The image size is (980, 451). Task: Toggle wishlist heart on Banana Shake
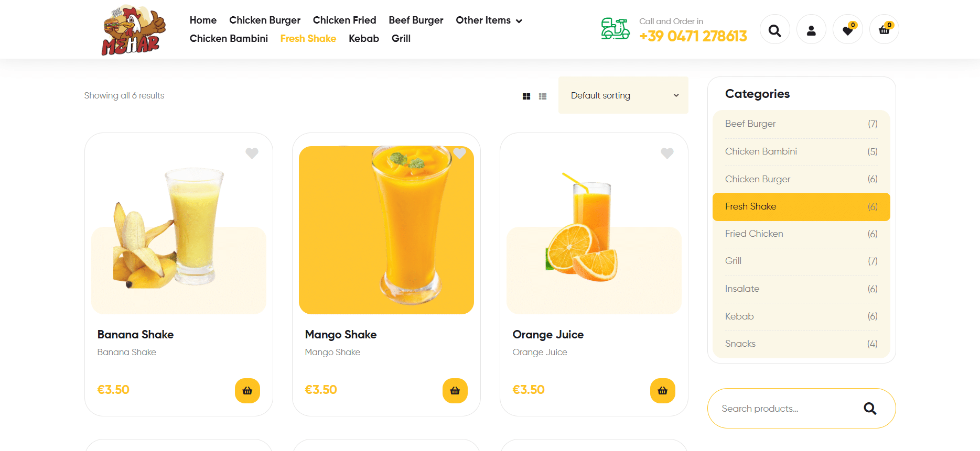pos(252,153)
